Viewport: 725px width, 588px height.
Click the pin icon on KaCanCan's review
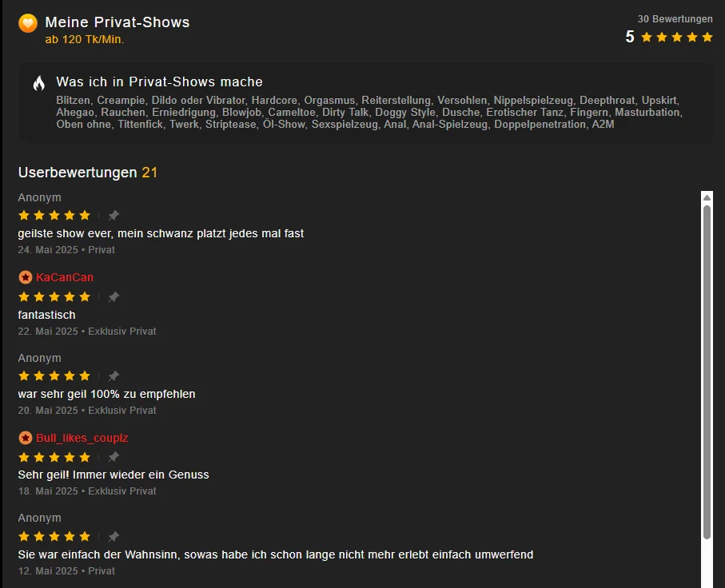coord(114,297)
